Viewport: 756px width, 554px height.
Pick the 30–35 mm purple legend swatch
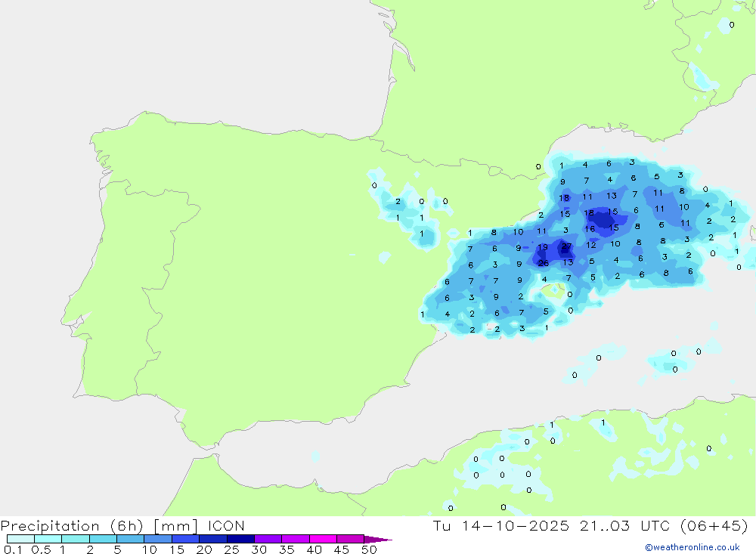point(268,539)
